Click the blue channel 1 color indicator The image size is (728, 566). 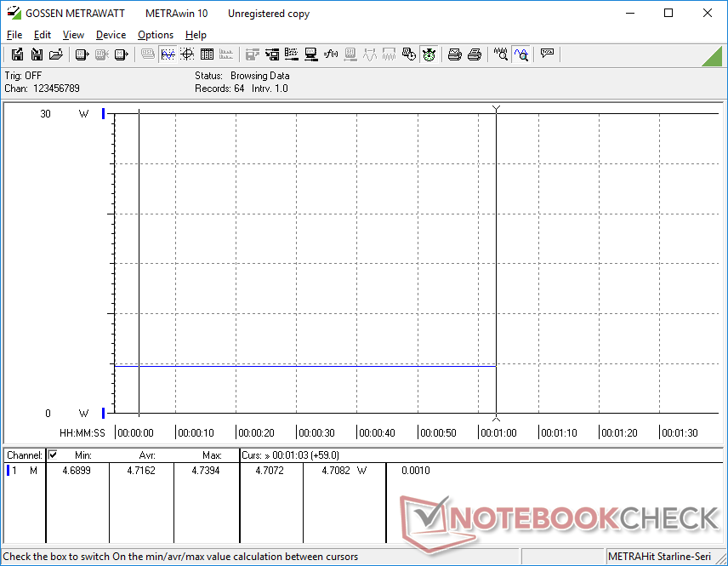8,471
